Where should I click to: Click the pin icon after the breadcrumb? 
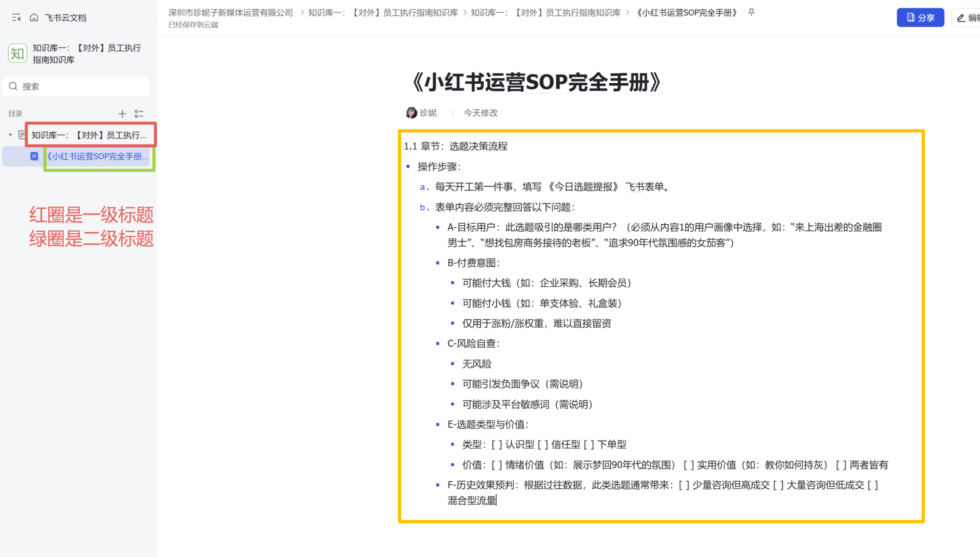[751, 12]
